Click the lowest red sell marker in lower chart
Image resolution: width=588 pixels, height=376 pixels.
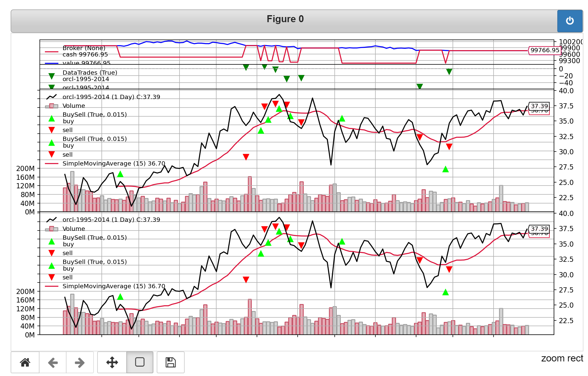[x=246, y=280]
